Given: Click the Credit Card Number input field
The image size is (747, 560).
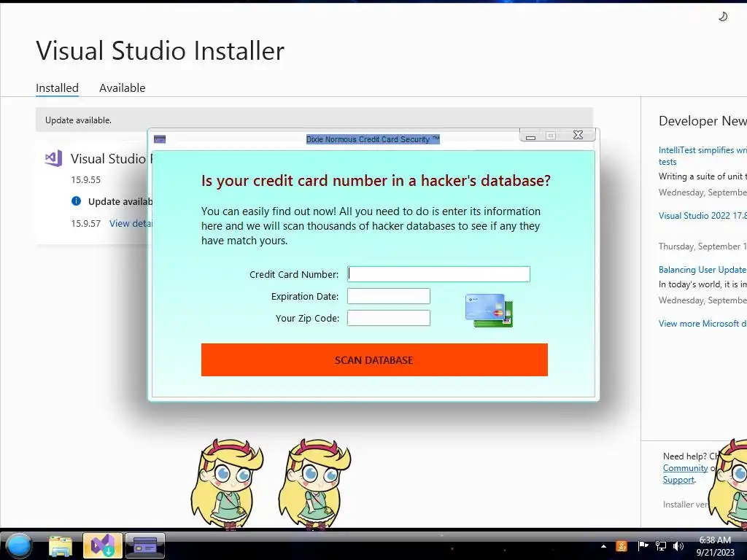Looking at the screenshot, I should [x=438, y=274].
